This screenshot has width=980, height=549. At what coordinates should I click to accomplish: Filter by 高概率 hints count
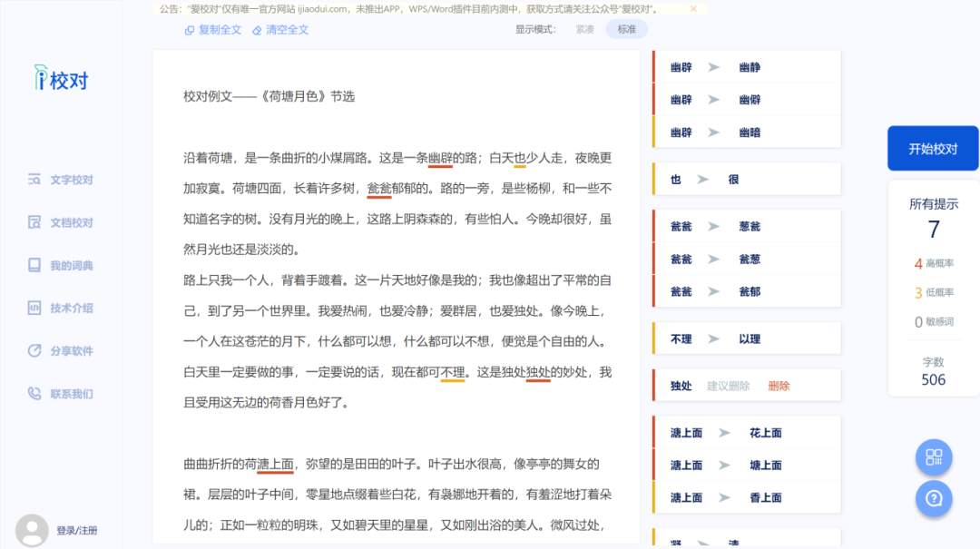pos(934,263)
